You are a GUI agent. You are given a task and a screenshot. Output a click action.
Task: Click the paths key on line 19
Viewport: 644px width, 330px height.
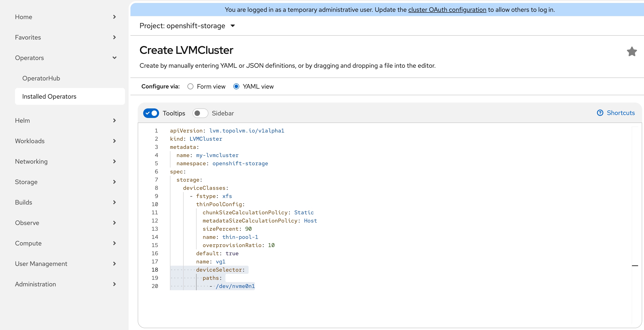point(211,278)
